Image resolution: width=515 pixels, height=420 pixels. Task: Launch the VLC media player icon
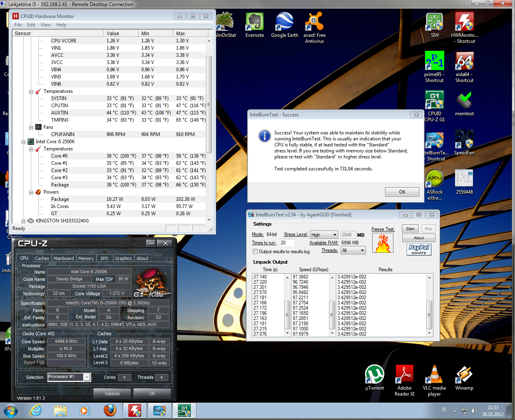pos(434,375)
